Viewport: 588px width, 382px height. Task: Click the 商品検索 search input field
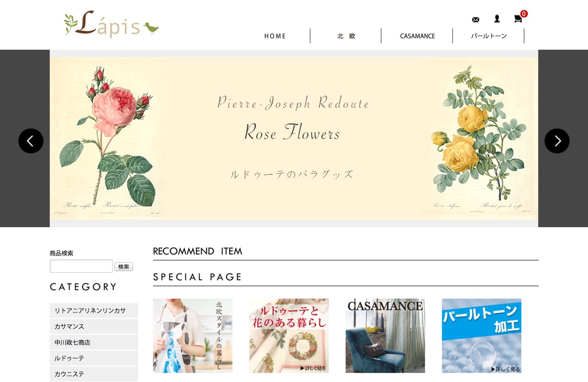81,266
